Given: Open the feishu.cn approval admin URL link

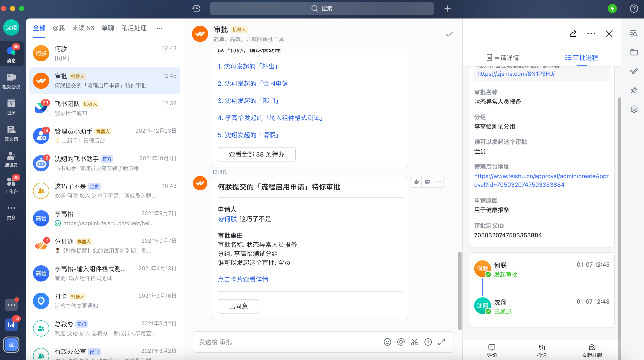Looking at the screenshot, I should tap(541, 180).
